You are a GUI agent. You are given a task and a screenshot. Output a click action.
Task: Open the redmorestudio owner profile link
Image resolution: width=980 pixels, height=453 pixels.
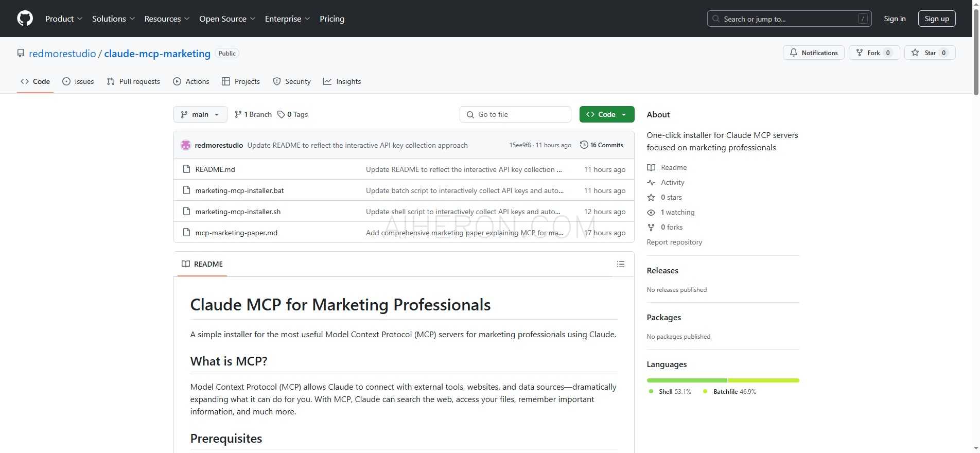62,54
